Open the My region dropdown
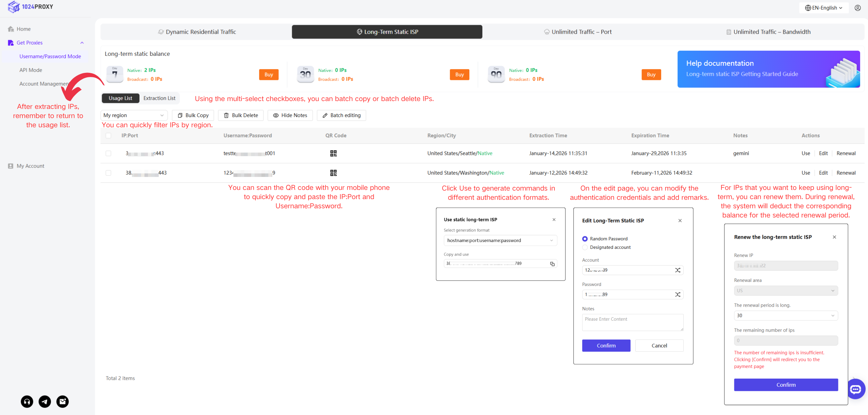868x415 pixels. (134, 115)
